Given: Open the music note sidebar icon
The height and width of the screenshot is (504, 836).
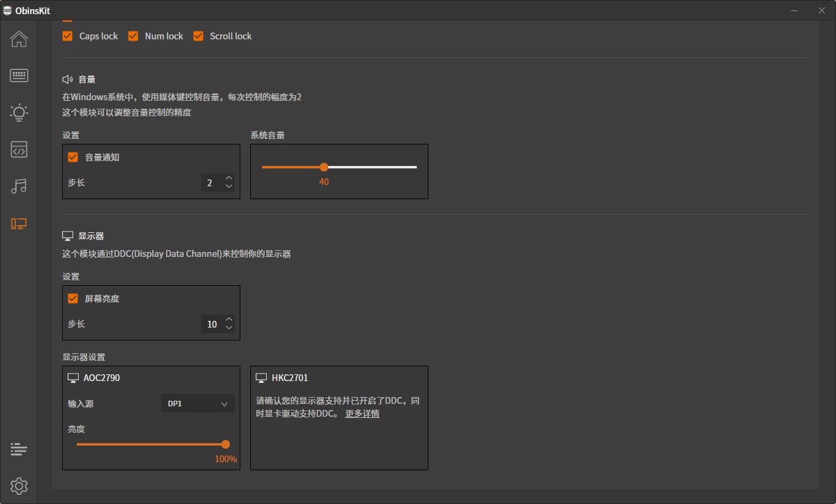Looking at the screenshot, I should point(19,186).
